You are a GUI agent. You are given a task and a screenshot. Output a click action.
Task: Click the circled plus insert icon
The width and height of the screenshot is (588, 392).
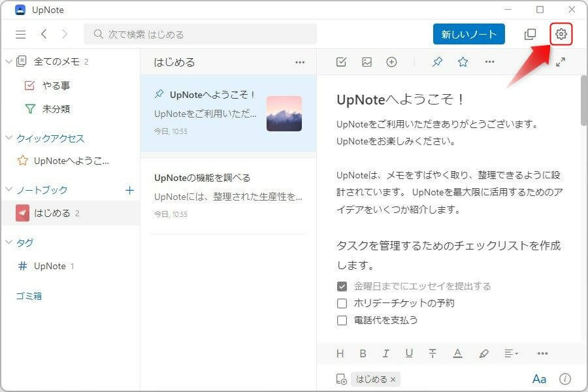click(391, 62)
